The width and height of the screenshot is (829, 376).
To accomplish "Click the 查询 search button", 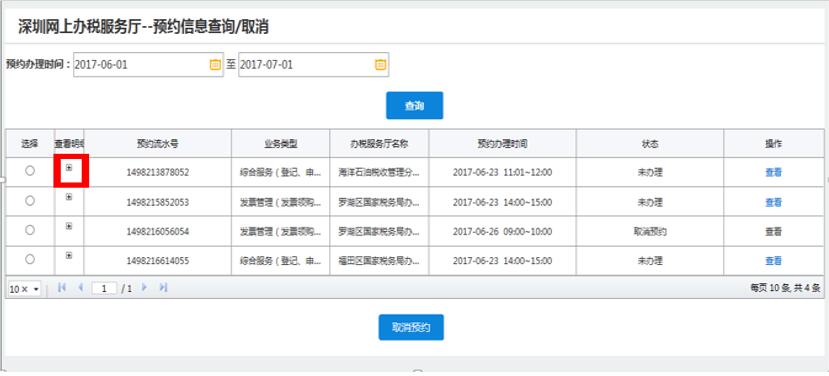I will (x=414, y=106).
